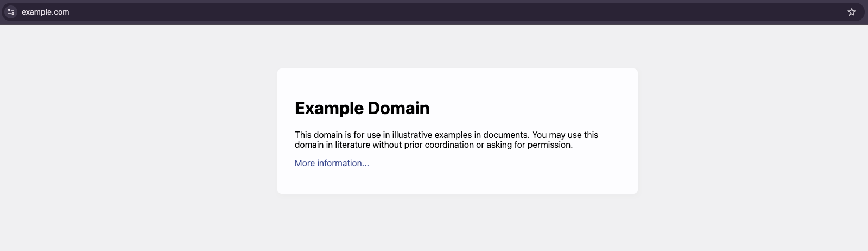Follow the More information... link
This screenshot has width=868, height=251.
(x=332, y=163)
